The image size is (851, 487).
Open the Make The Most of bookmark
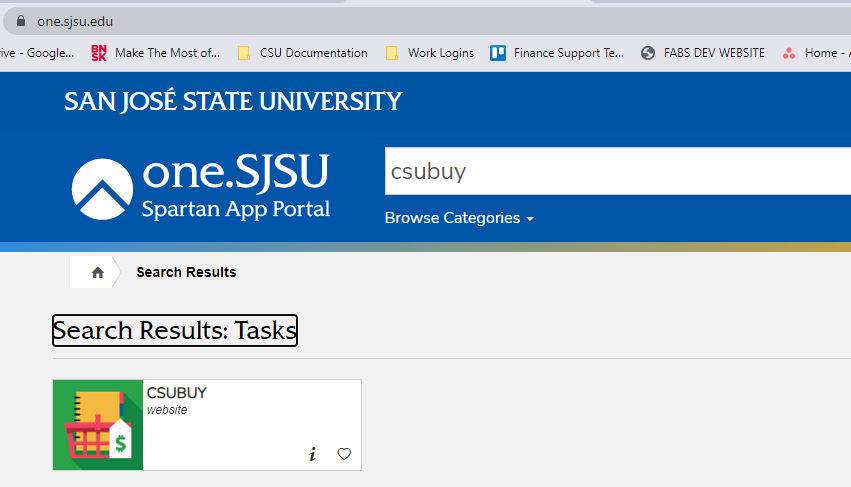tap(155, 53)
